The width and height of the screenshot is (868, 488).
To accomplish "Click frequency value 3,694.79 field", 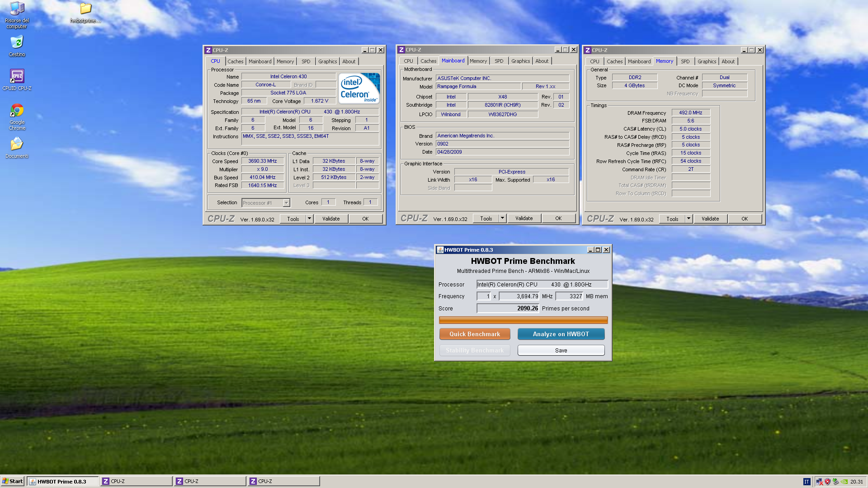I will pos(519,296).
